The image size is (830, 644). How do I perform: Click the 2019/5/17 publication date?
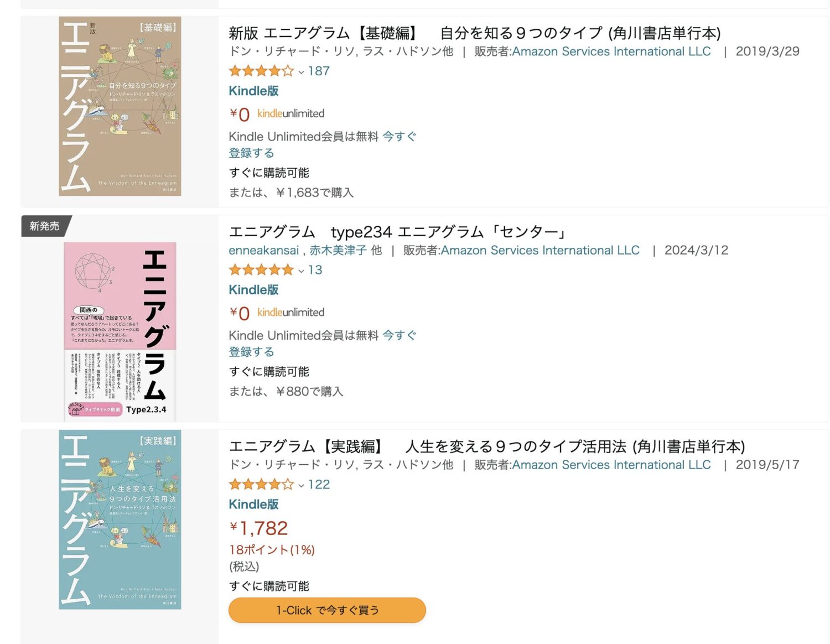tap(767, 465)
